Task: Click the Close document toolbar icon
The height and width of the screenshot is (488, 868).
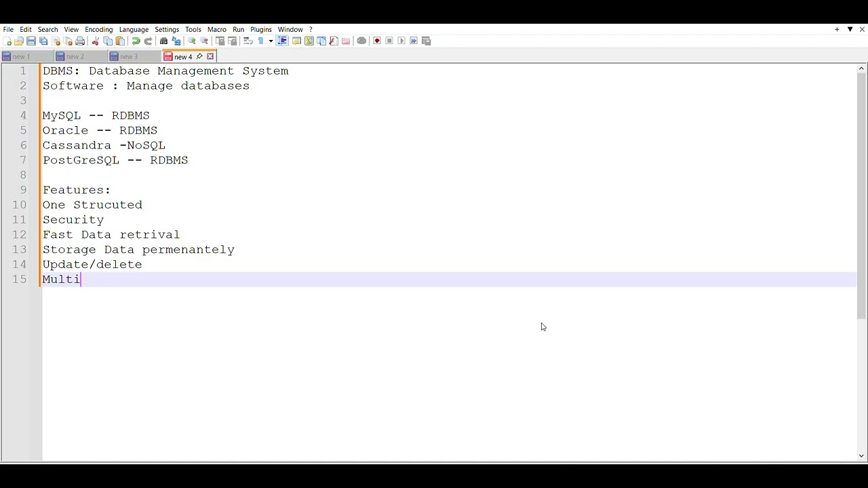Action: click(56, 41)
